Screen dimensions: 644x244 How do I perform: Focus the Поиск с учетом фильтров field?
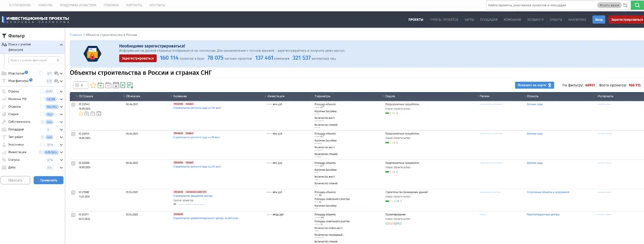point(32,60)
